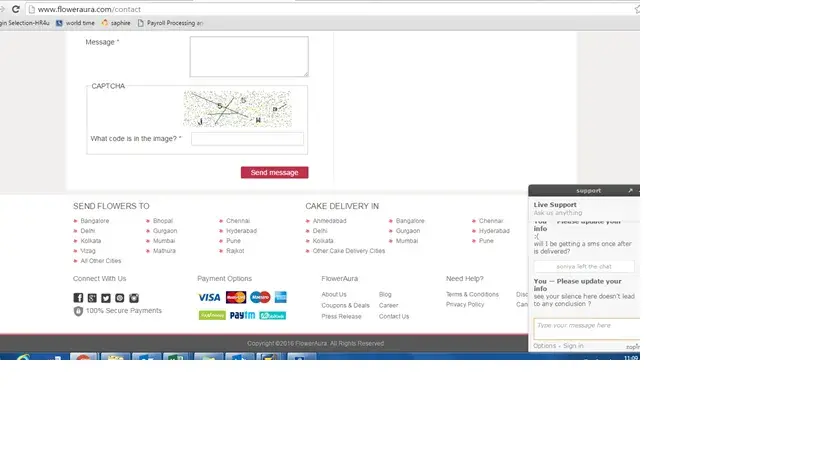The image size is (819, 460).
Task: Click the CAPTCHA code input field
Action: pos(247,138)
